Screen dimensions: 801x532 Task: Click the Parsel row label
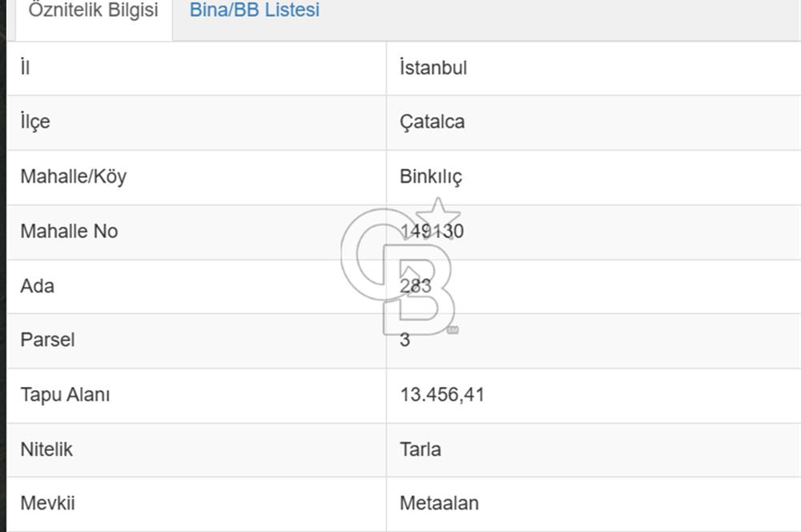[x=47, y=341]
